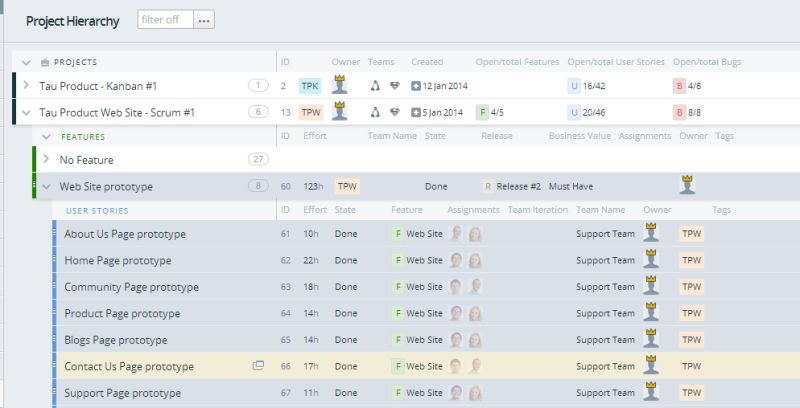
Task: Click U user stories badge 16/42
Action: pyautogui.click(x=574, y=86)
